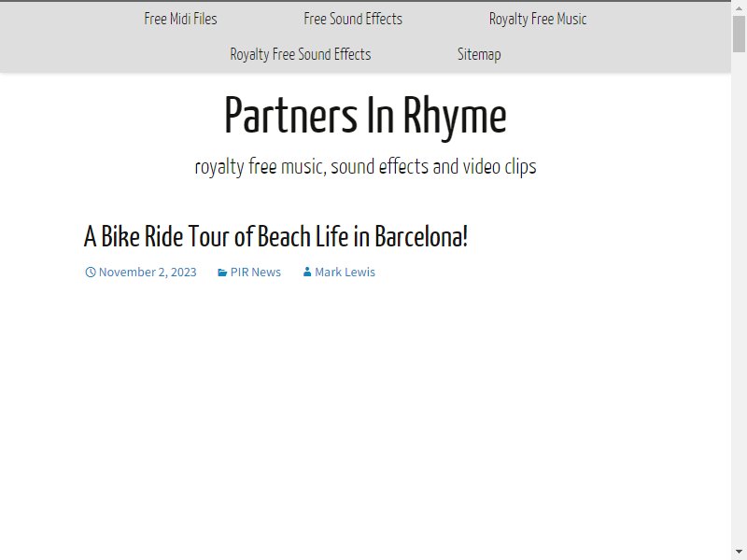Click the royalty free music tagline text
Screen dimensions: 747x560
(365, 167)
